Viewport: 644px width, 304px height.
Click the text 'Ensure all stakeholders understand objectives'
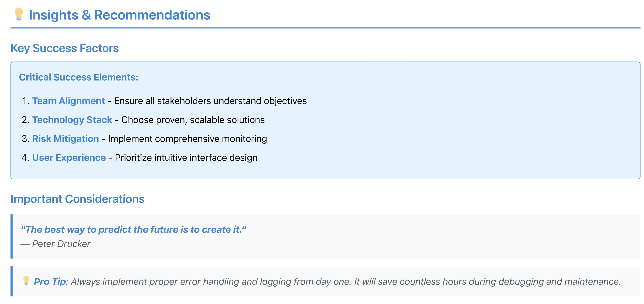pos(210,101)
